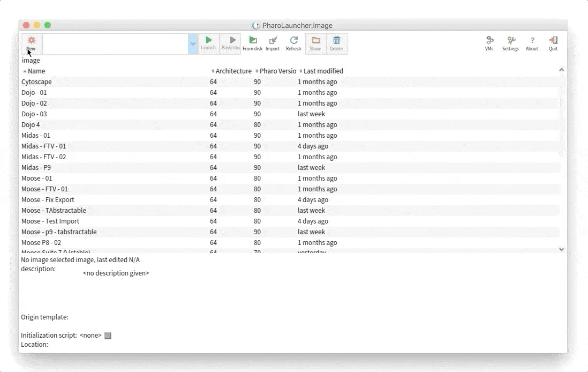Click the list scroll up arrow
Screen dimensions: 588x372
click(561, 70)
